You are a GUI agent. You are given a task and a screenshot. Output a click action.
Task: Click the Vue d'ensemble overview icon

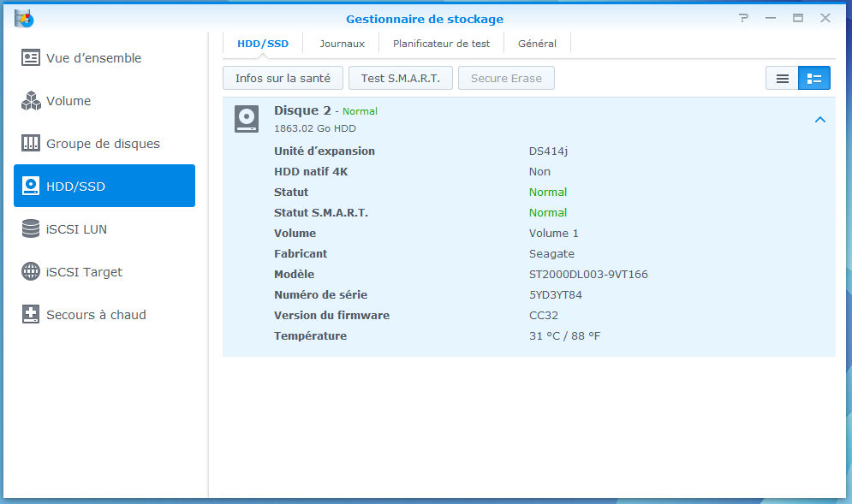coord(31,58)
